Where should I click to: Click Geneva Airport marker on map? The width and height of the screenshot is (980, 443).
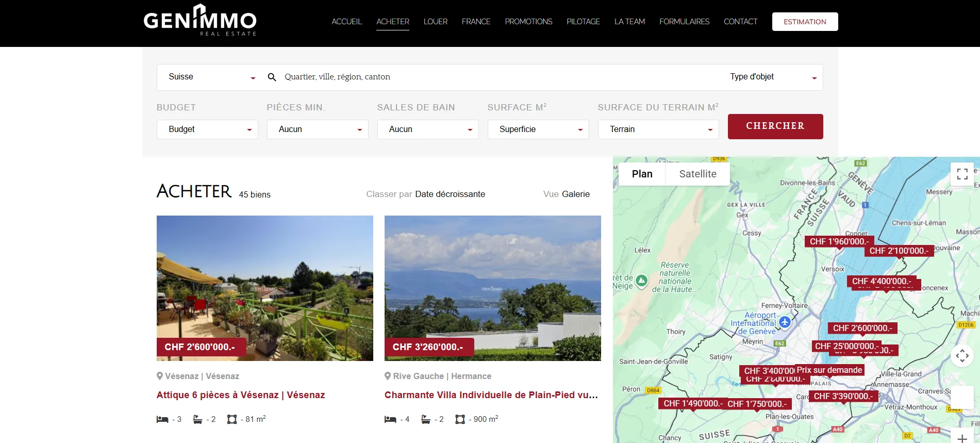pos(785,322)
